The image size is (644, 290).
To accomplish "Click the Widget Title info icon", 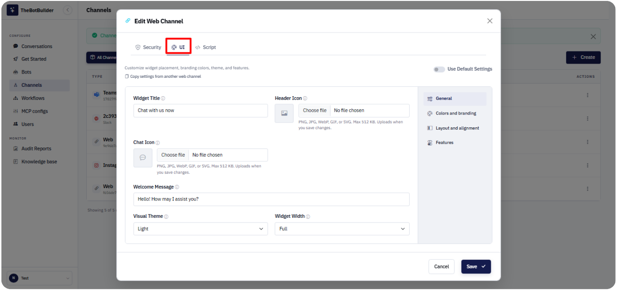I will tap(163, 99).
